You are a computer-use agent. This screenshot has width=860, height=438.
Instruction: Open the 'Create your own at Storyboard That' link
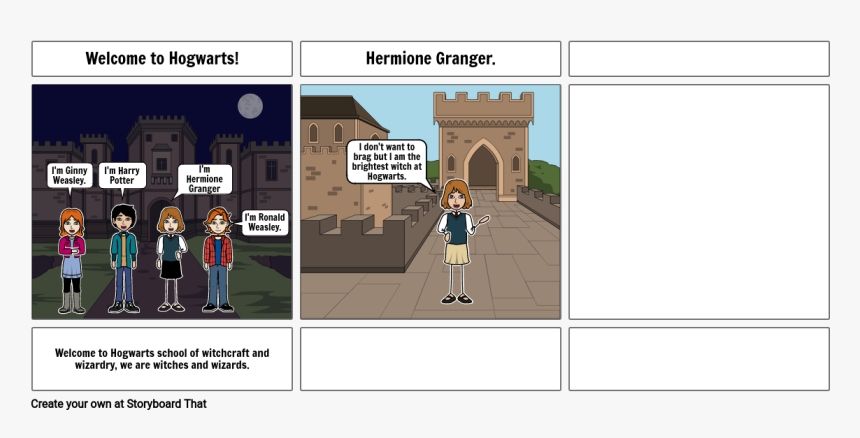tap(118, 404)
